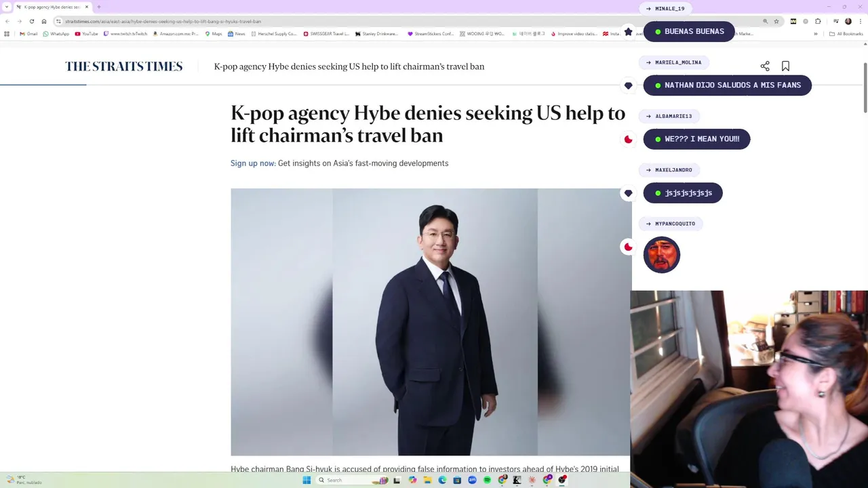Select the K-pop agency Hybe browser tab
This screenshot has width=868, height=488.
[52, 7]
